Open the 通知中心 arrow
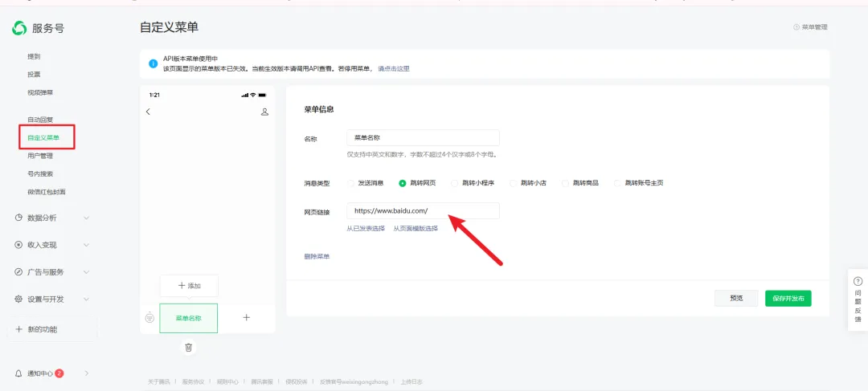This screenshot has width=868, height=391. tap(86, 373)
